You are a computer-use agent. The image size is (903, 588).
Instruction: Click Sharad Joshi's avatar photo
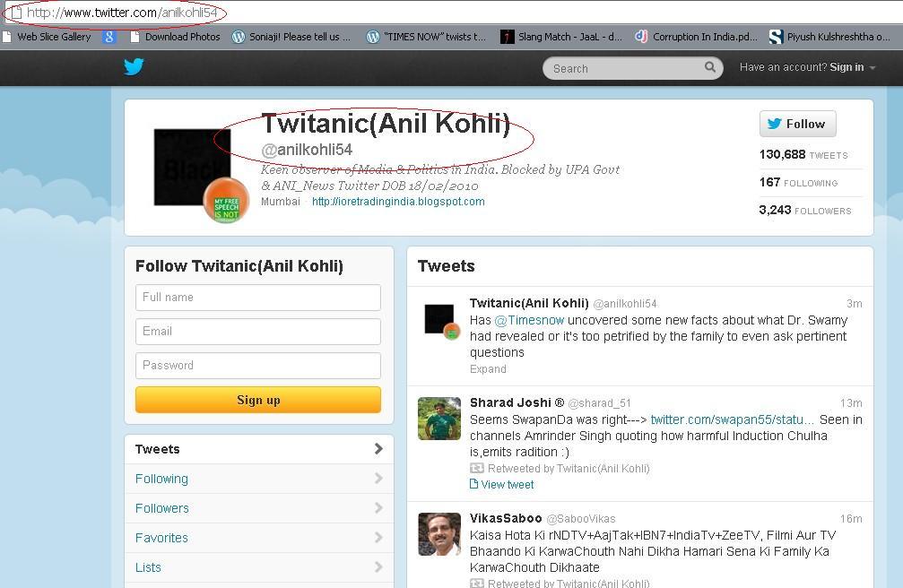coord(439,419)
